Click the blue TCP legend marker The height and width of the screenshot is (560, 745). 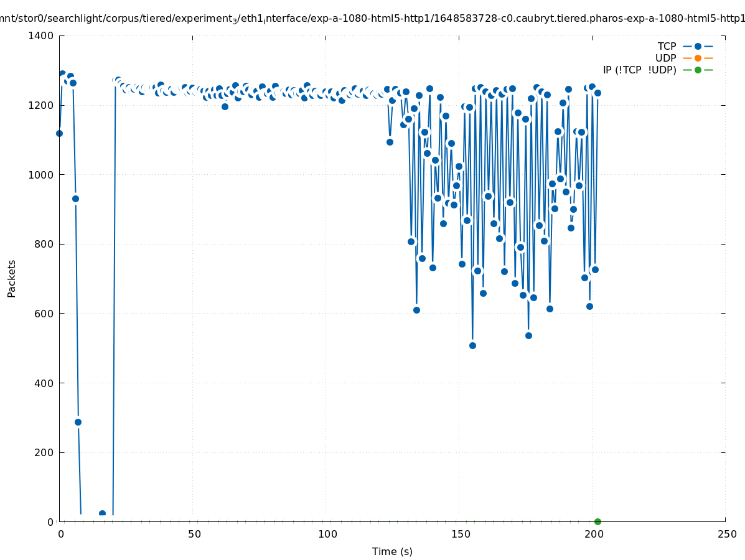[x=698, y=46]
